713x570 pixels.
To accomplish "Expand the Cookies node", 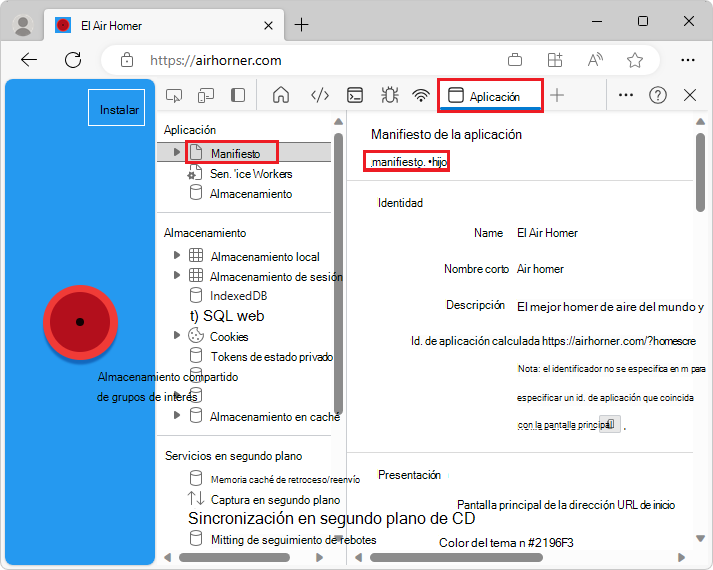I will 177,335.
